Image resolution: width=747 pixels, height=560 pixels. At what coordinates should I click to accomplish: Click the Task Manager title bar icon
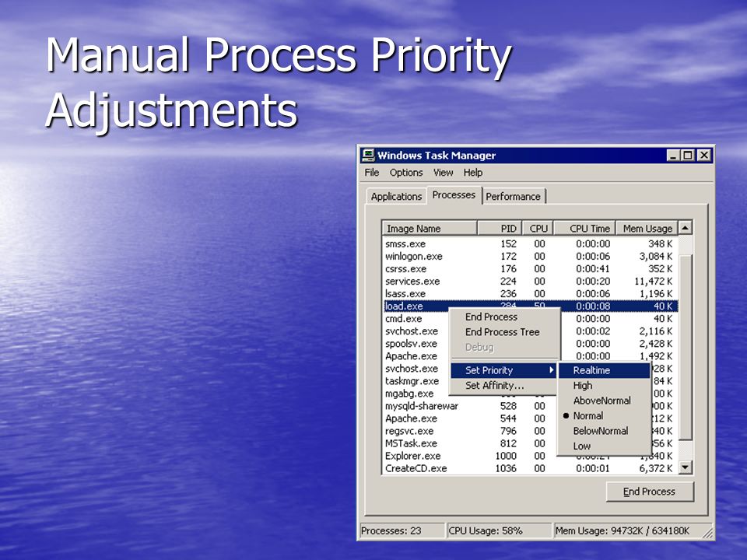368,156
